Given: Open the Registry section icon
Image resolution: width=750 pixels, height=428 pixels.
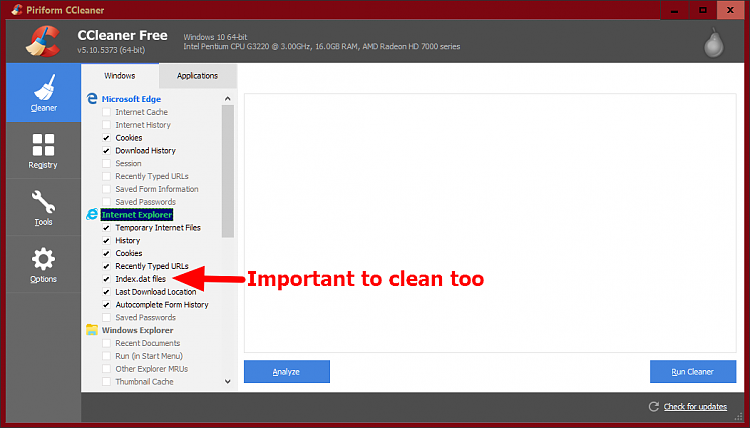Looking at the screenshot, I should click(44, 144).
